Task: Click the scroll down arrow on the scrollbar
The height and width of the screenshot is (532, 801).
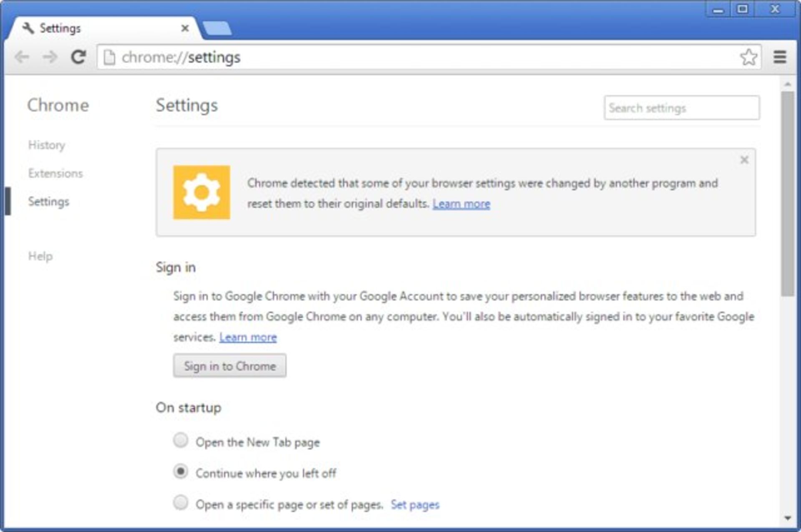Action: point(788,518)
